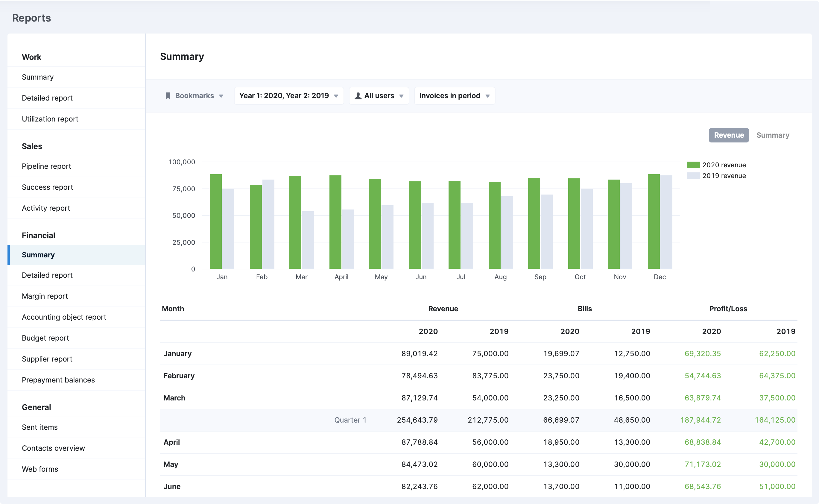819x504 pixels.
Task: Expand the All users filter dropdown
Action: tap(379, 96)
